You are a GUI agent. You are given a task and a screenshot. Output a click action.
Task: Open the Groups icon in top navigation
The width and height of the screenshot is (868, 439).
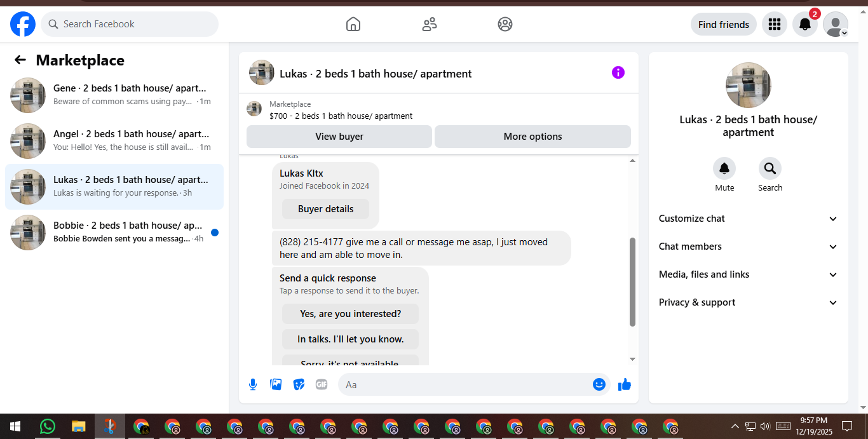(x=505, y=24)
